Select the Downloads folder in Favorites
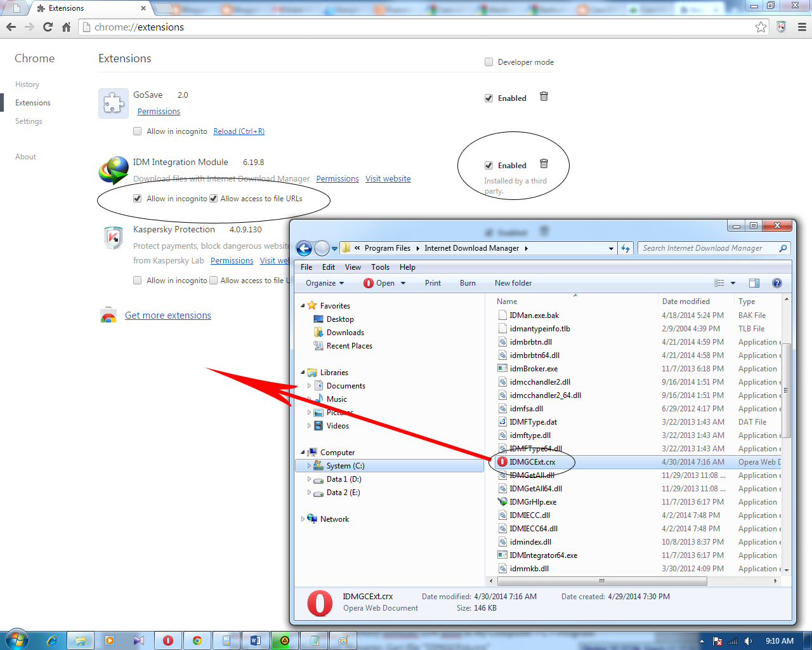 click(345, 333)
